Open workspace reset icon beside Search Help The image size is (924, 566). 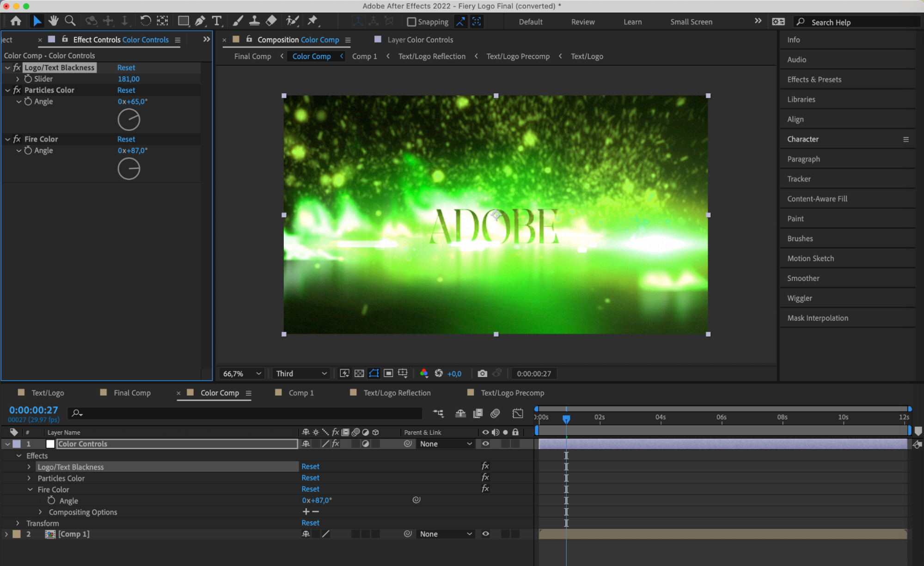778,22
